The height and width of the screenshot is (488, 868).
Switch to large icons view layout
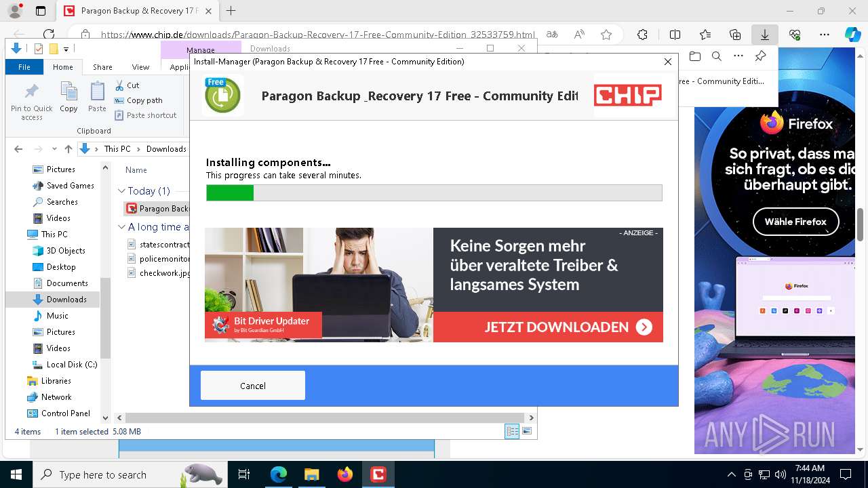point(527,431)
